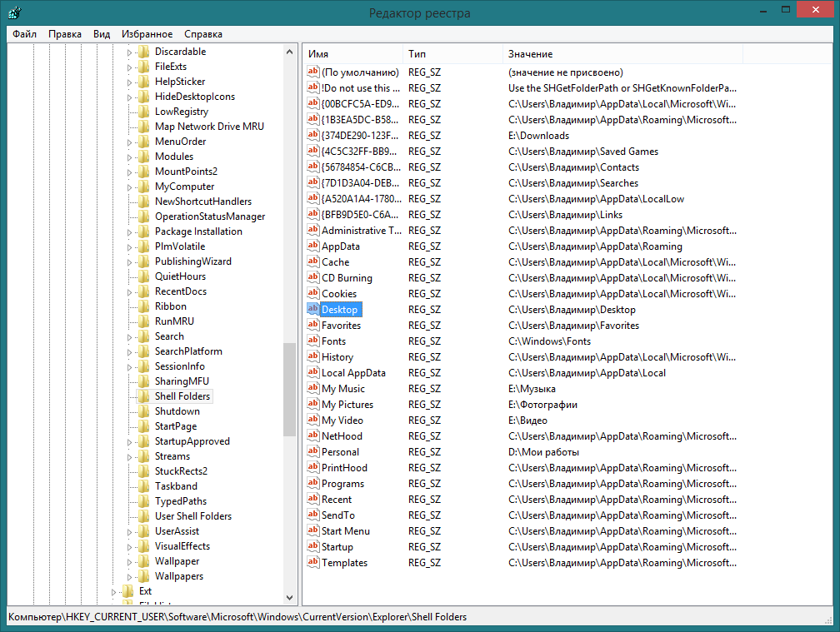Viewport: 840px width, 632px height.
Task: Select the Administrative T... value name
Action: pyautogui.click(x=361, y=230)
